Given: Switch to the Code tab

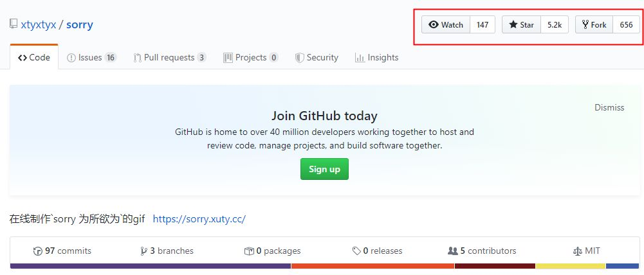Looking at the screenshot, I should click(x=34, y=57).
